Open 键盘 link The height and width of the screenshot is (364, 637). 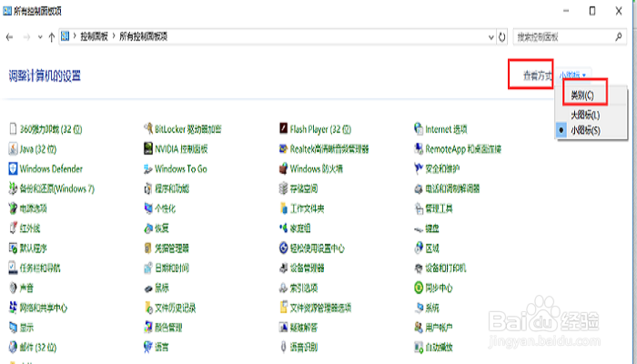tap(432, 228)
